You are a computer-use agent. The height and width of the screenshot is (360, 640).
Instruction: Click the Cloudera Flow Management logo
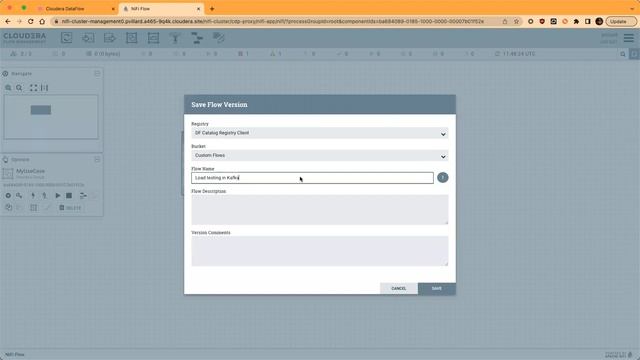tap(24, 38)
